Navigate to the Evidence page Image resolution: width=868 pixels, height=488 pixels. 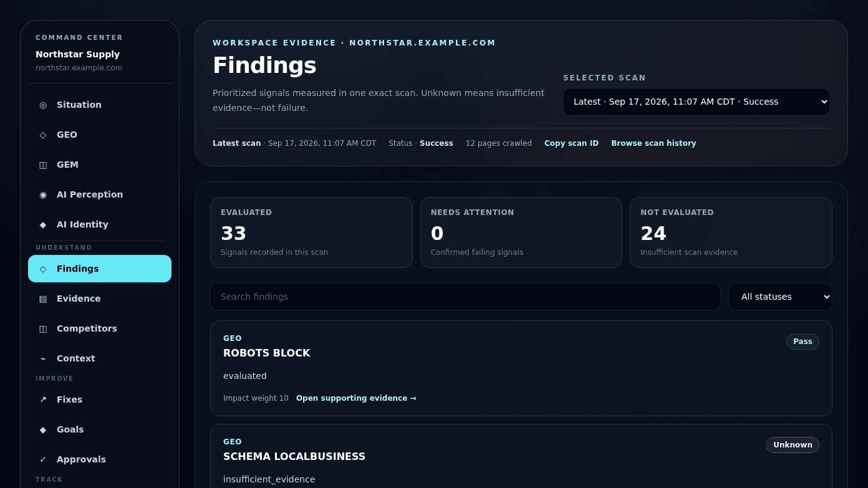[x=100, y=299]
